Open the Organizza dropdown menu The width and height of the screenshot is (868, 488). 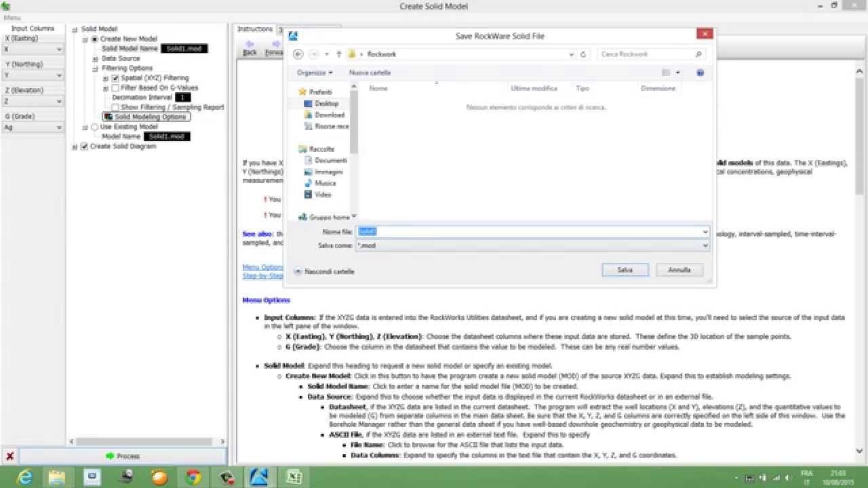(x=315, y=73)
